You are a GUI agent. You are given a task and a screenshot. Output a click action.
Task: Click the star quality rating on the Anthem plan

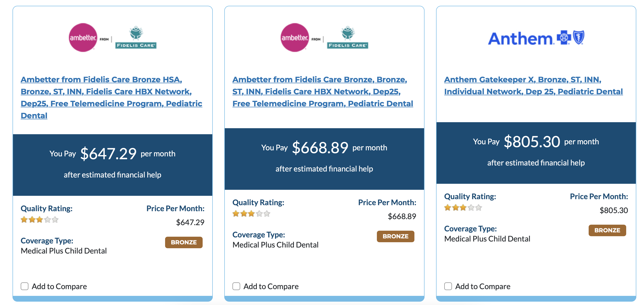[x=463, y=208]
